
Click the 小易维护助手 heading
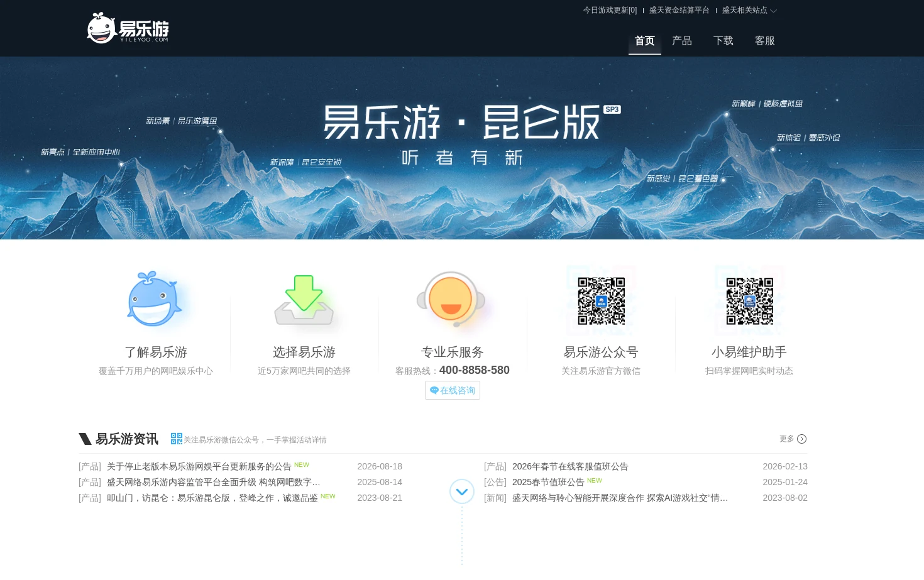(749, 352)
